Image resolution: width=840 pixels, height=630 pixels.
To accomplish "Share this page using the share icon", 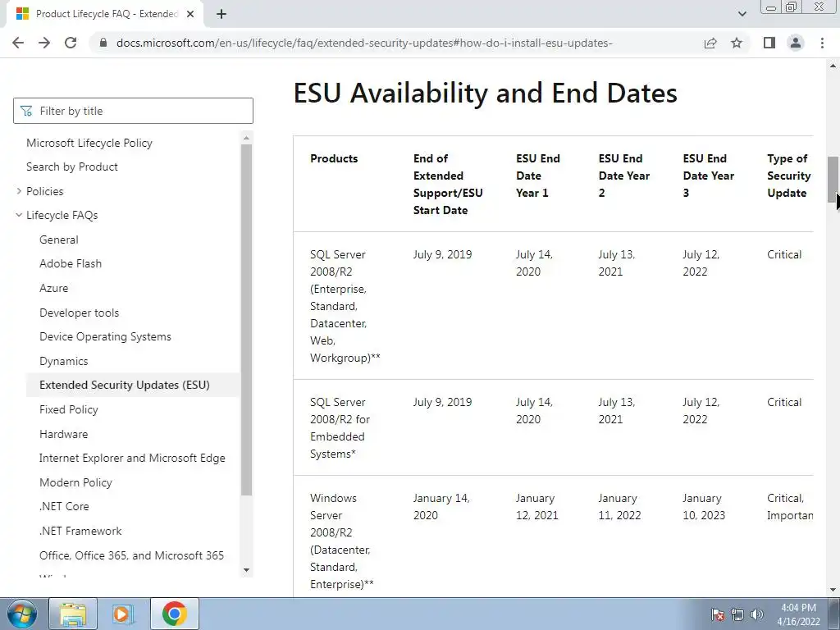I will pyautogui.click(x=710, y=43).
